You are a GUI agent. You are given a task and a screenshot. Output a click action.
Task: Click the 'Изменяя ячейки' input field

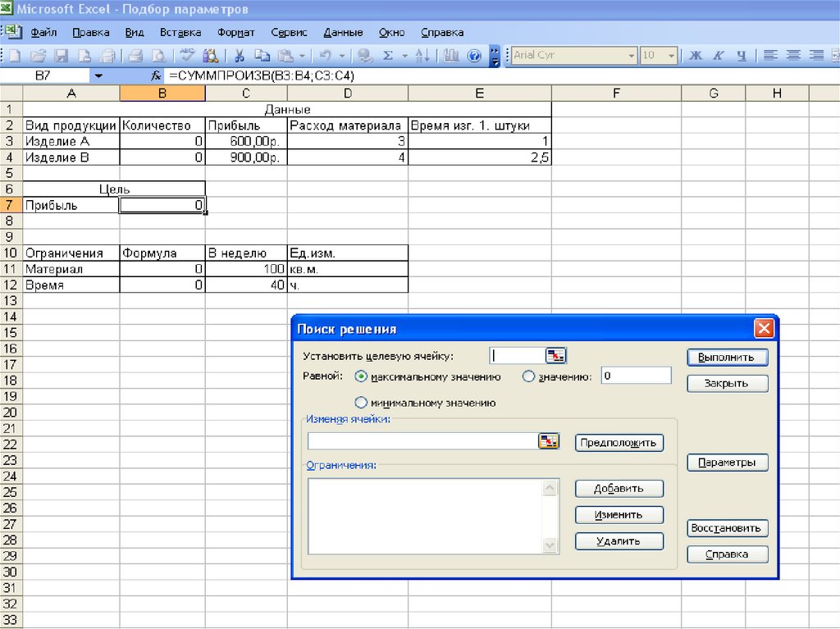[422, 441]
